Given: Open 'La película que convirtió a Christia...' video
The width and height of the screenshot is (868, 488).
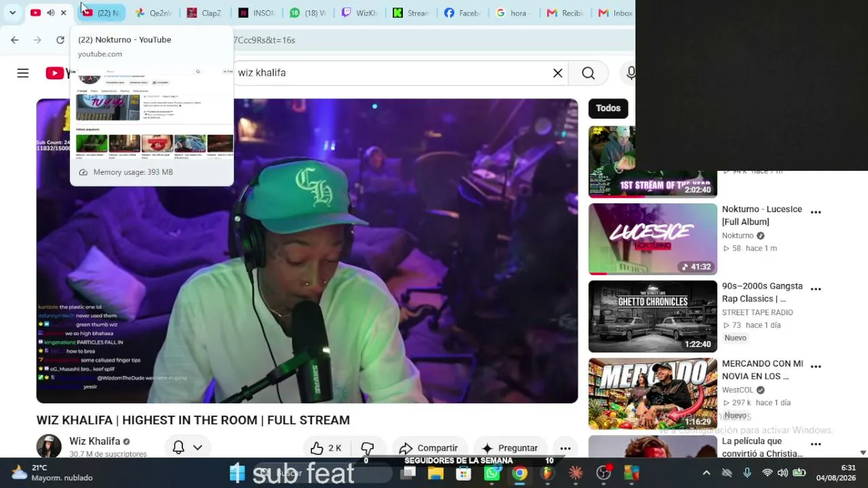Looking at the screenshot, I should pyautogui.click(x=762, y=447).
